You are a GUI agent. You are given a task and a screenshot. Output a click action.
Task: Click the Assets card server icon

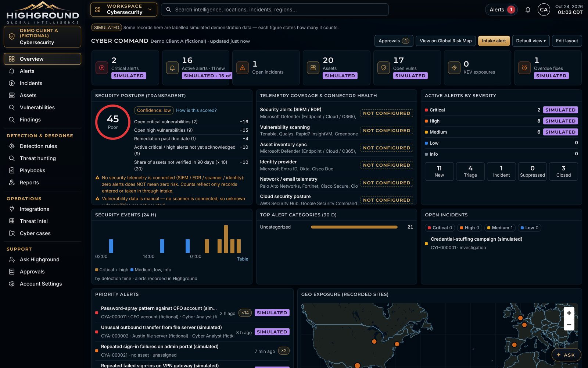pos(313,68)
